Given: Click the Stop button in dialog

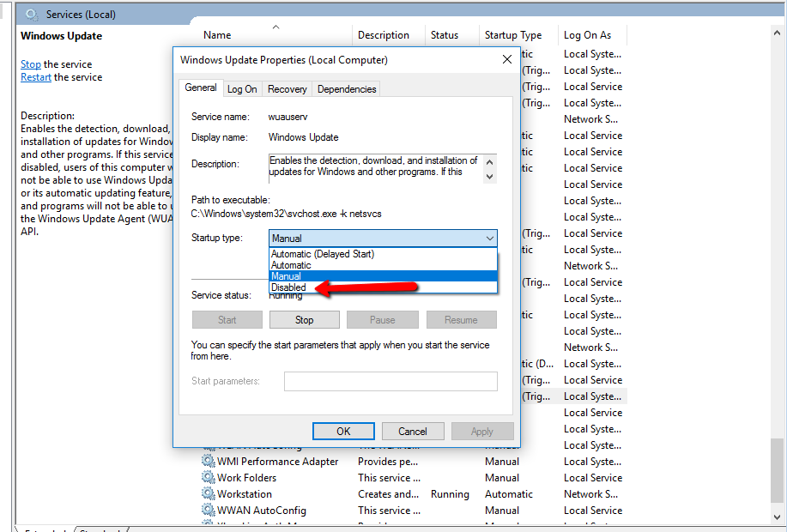Looking at the screenshot, I should coord(304,320).
